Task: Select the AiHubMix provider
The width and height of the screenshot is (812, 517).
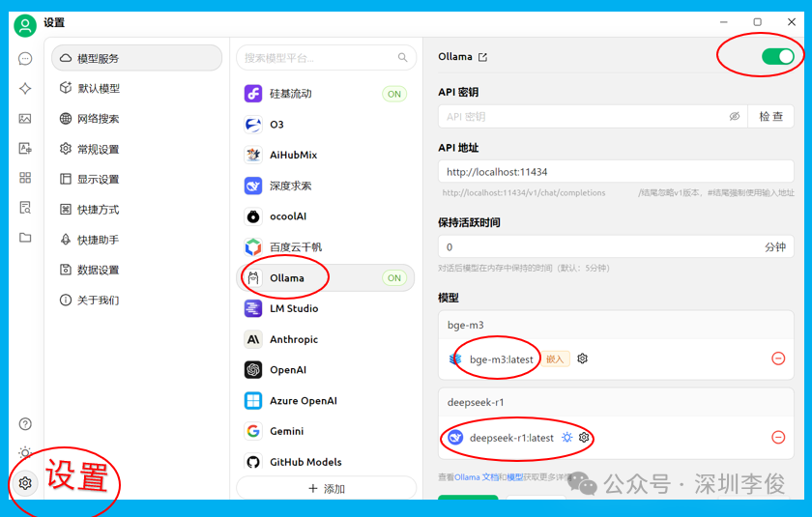Action: (x=326, y=155)
